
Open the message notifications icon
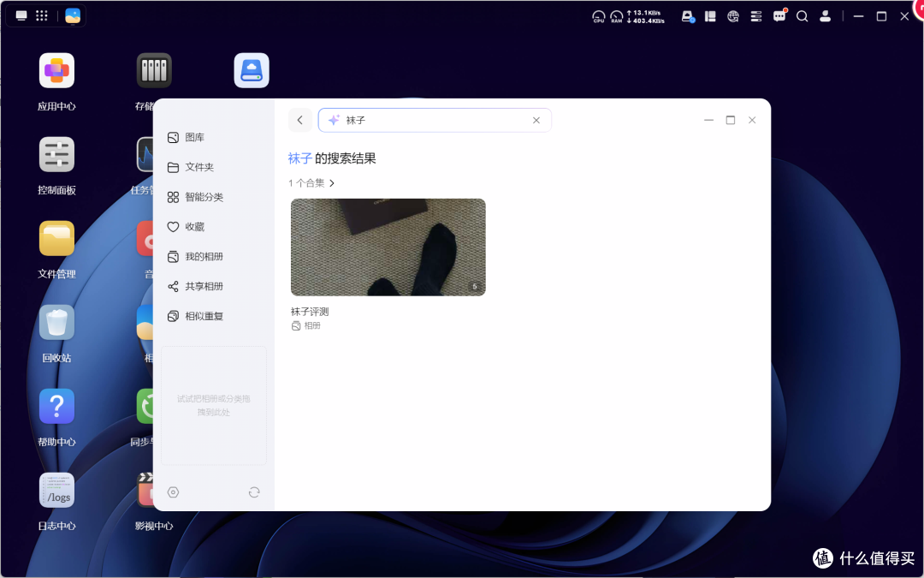tap(779, 16)
